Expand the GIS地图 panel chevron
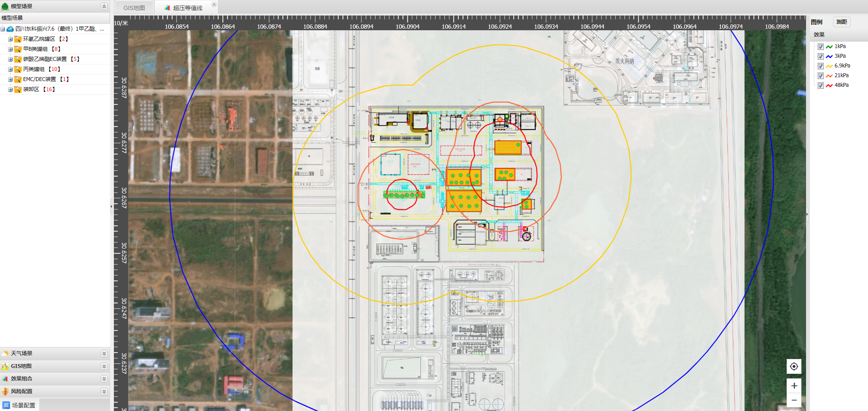 pyautogui.click(x=104, y=366)
